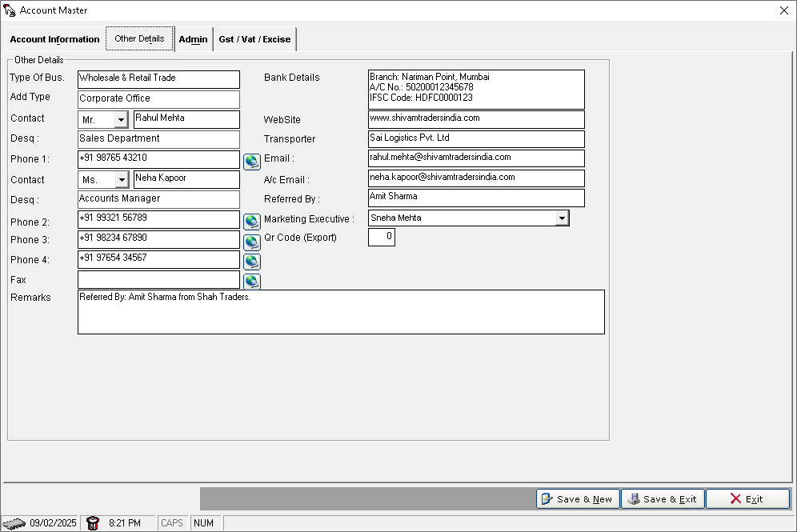The image size is (797, 532).
Task: Click the date 09/02/2025 in status bar
Action: click(53, 523)
